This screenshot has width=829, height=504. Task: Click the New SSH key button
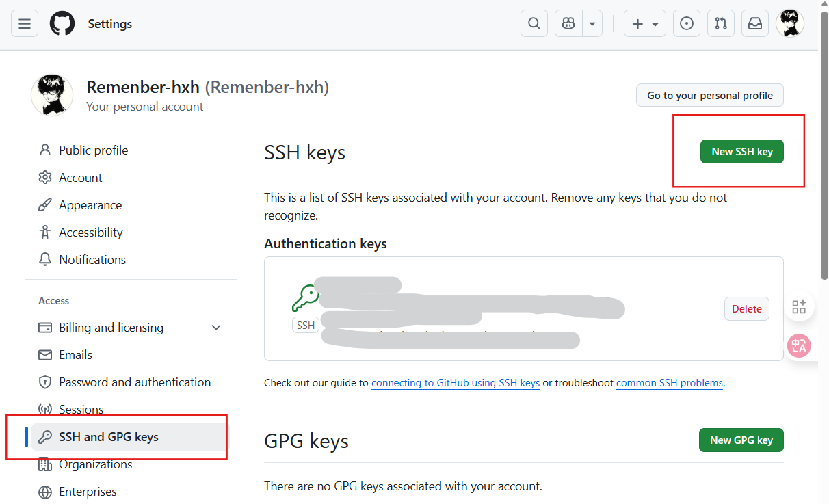(x=741, y=151)
